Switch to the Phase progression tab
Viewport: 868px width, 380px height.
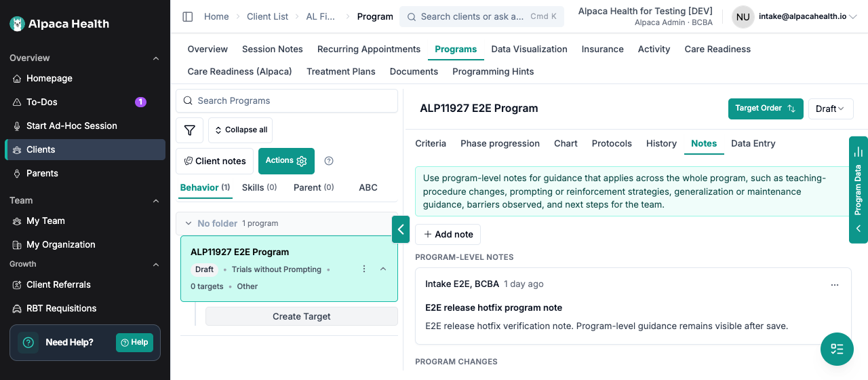point(500,144)
